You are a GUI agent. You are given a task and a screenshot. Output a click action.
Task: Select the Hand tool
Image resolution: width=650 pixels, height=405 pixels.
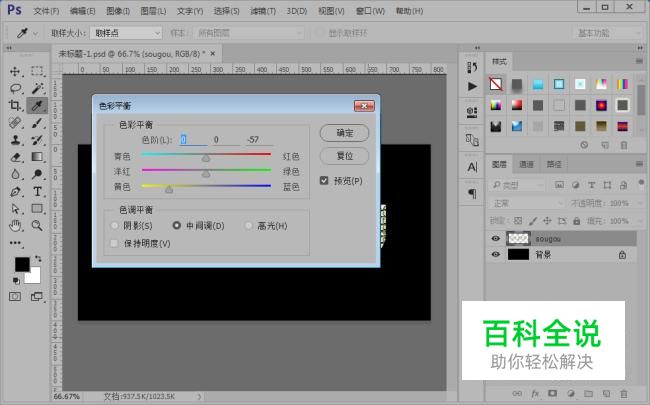[x=15, y=226]
